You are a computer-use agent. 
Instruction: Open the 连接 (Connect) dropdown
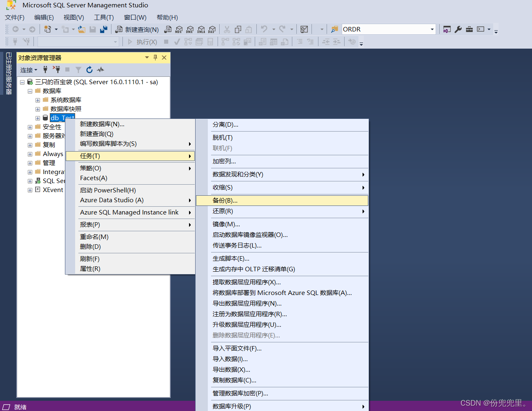click(29, 70)
